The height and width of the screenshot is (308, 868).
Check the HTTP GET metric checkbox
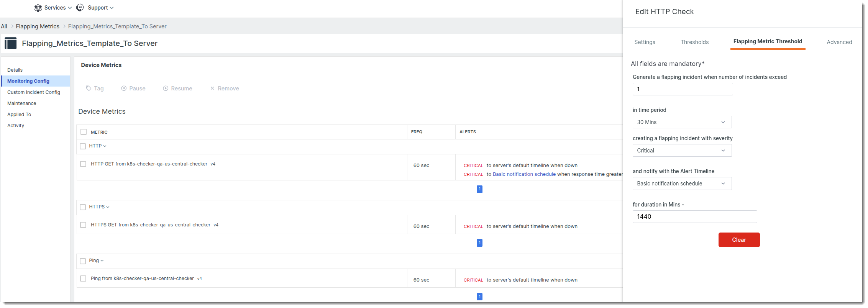coord(83,164)
